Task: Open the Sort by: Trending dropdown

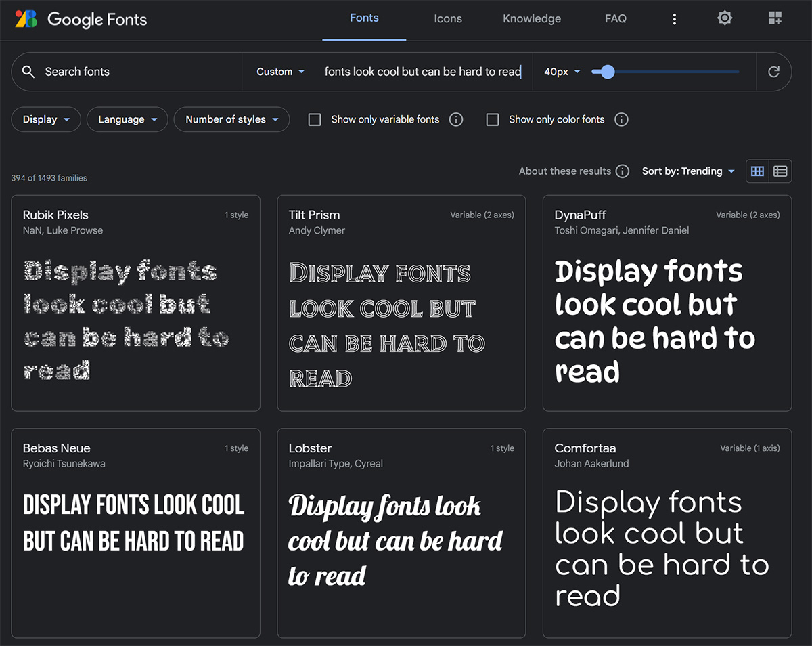Action: point(688,171)
